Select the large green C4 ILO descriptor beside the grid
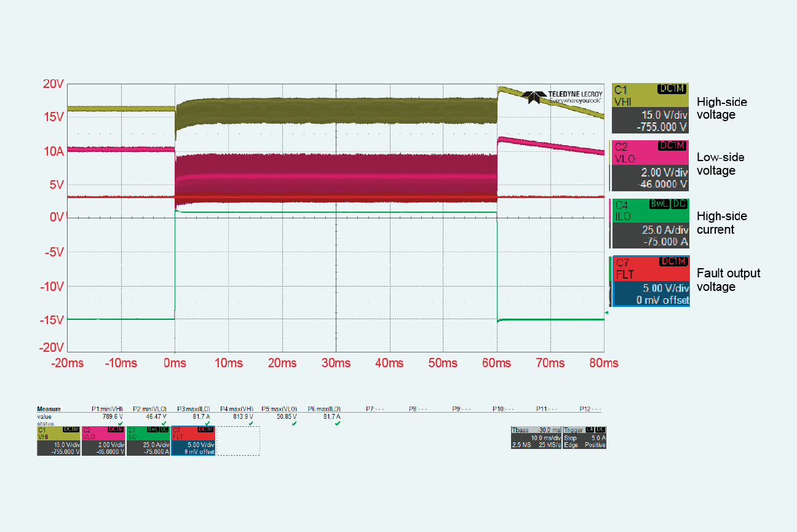The height and width of the screenshot is (532, 797). point(650,223)
